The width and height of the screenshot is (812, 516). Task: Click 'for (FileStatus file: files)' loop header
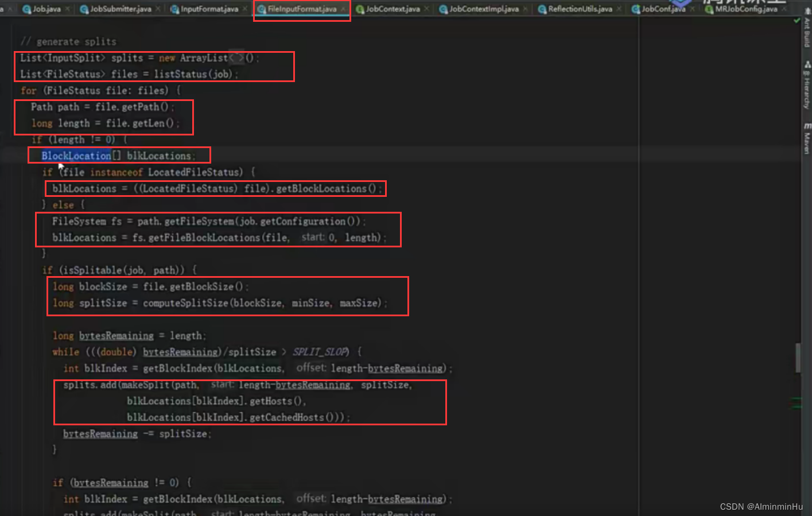click(x=95, y=90)
